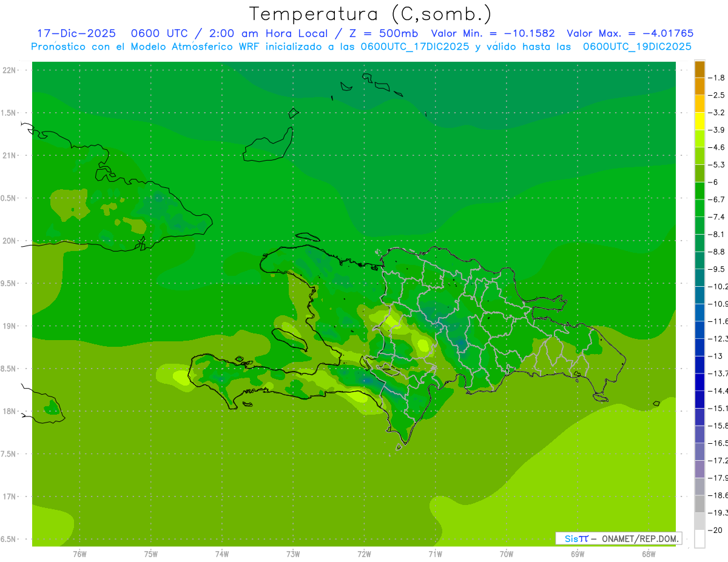Click the '-12.3' colorbar label

718,338
